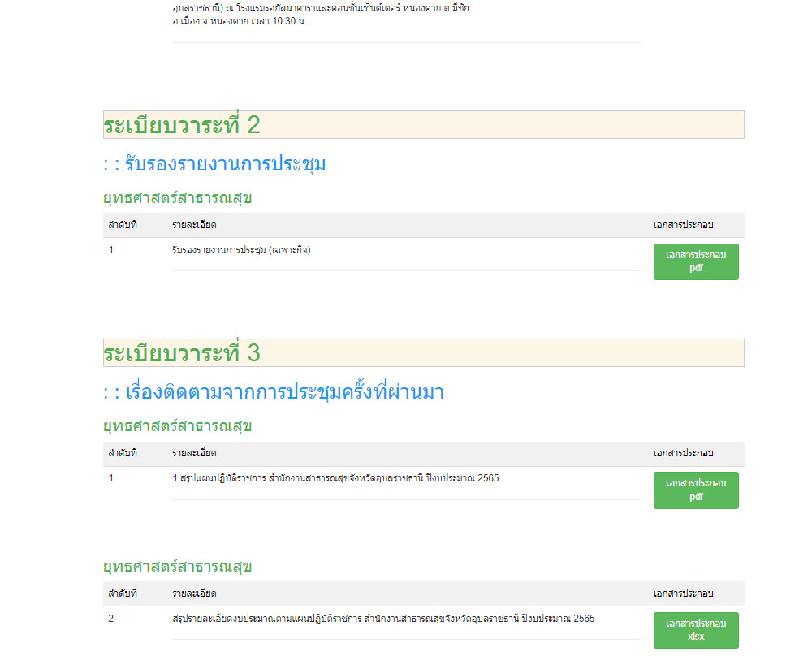Click row number 1 in ระเบียบวาระที่ 2 table
Viewport: 812px width, 656px height.
coord(111,250)
